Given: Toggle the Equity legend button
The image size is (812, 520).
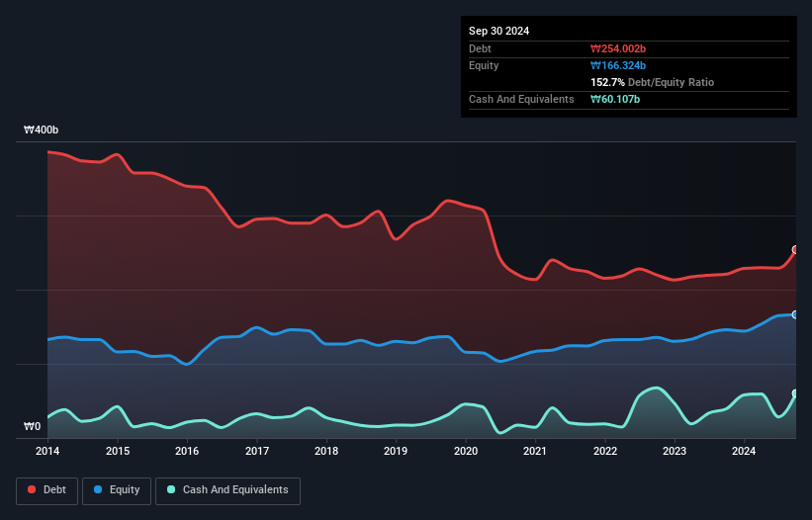Looking at the screenshot, I should point(117,490).
